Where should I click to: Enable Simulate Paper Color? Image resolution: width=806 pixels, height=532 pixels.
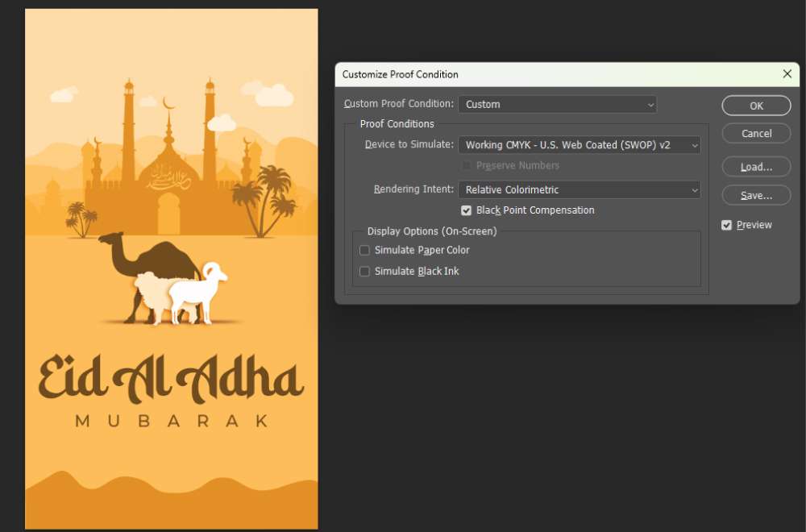[x=364, y=251]
